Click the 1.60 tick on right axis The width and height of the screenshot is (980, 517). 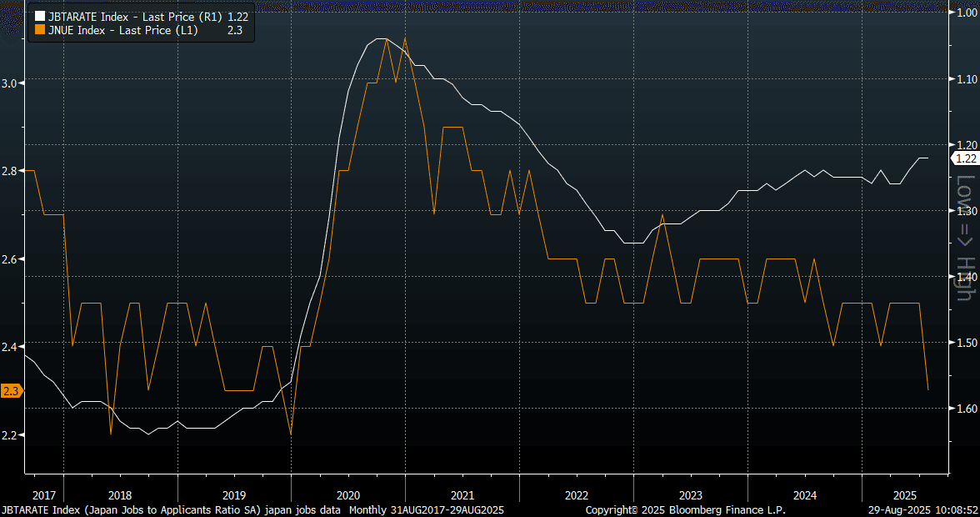coord(965,409)
